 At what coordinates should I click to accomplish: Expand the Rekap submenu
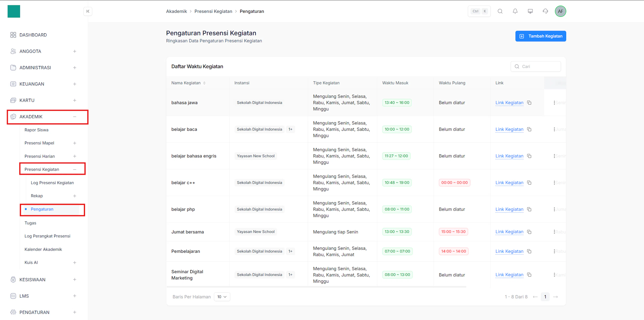(74, 196)
